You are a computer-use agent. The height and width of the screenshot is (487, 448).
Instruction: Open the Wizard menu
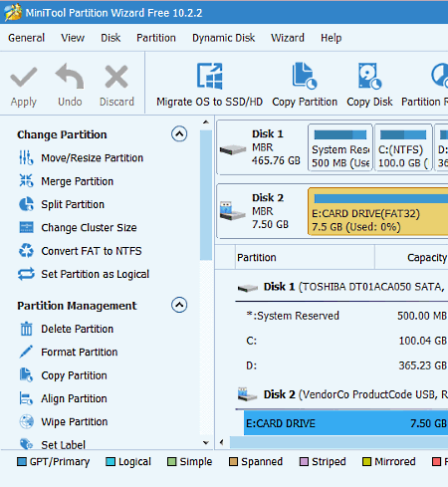point(288,38)
